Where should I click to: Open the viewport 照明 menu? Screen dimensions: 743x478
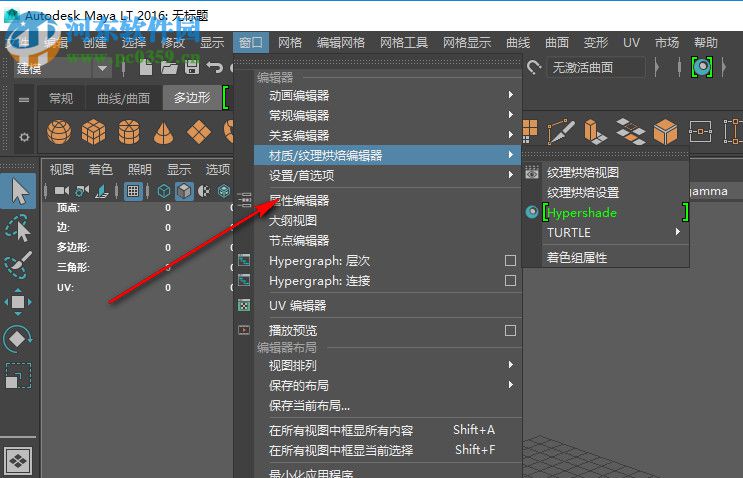[139, 169]
